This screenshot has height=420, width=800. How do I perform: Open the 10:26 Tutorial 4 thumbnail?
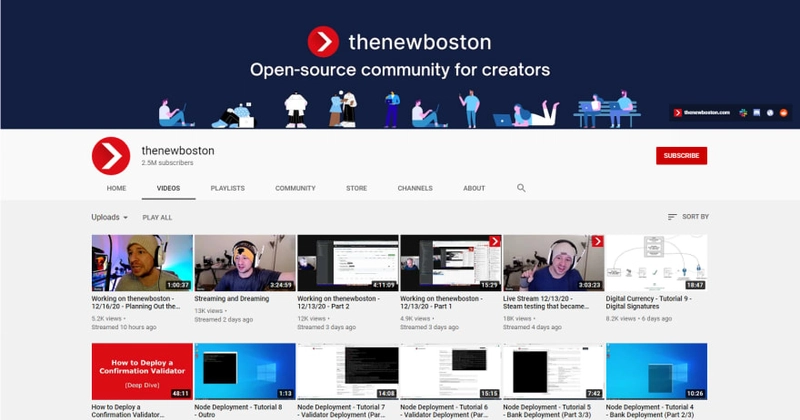(657, 372)
